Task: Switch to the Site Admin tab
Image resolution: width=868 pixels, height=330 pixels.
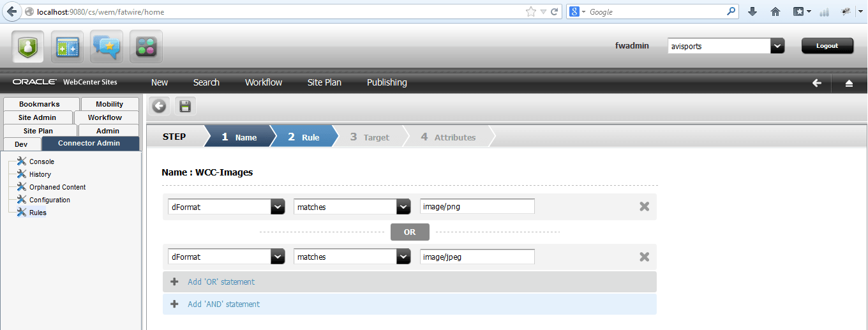Action: pos(37,117)
